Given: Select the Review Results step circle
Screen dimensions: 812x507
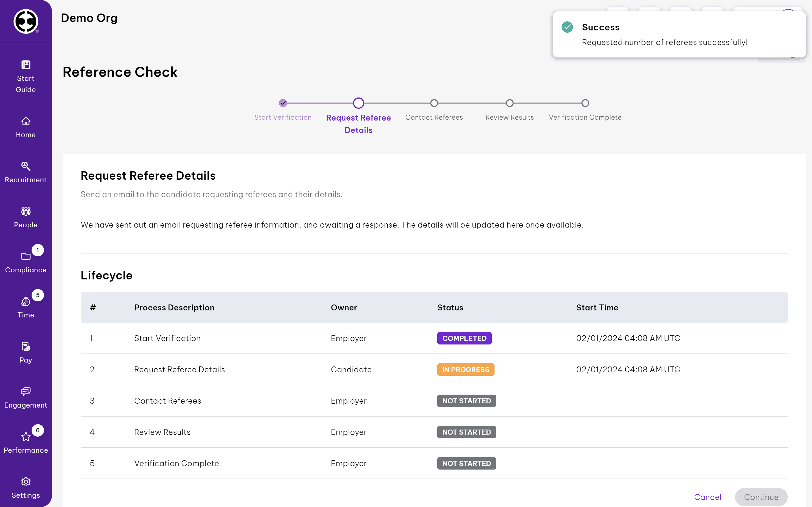Looking at the screenshot, I should click(509, 103).
